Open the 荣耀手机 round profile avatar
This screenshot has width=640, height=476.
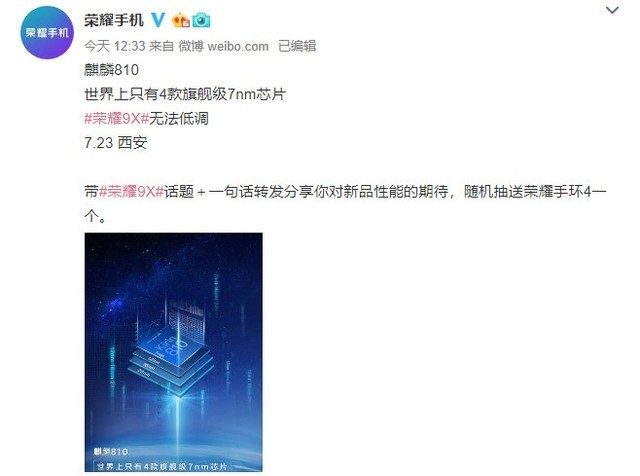click(47, 33)
